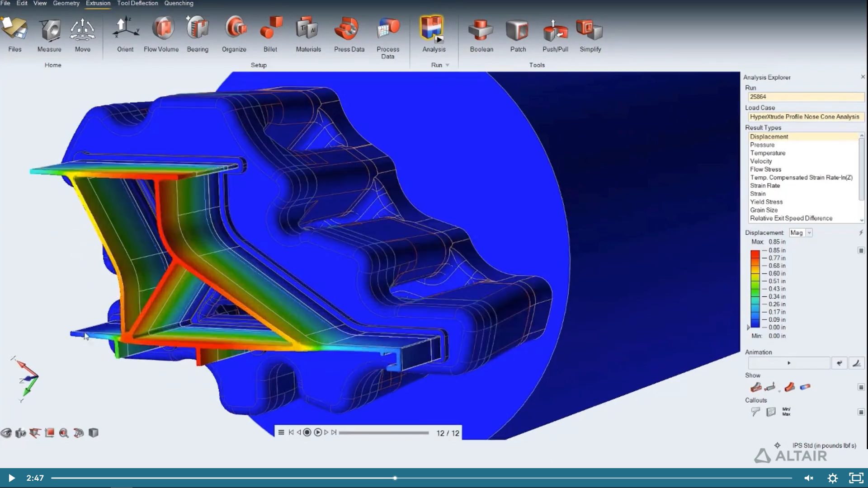Play the animation frames from the playback bar
The height and width of the screenshot is (488, 868).
tap(318, 432)
